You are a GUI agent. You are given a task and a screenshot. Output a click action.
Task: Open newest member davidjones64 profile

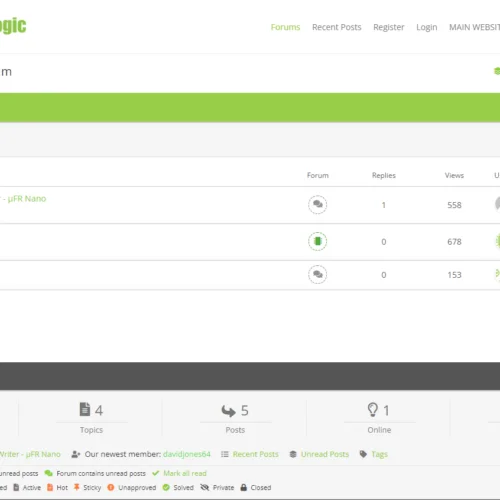187,454
